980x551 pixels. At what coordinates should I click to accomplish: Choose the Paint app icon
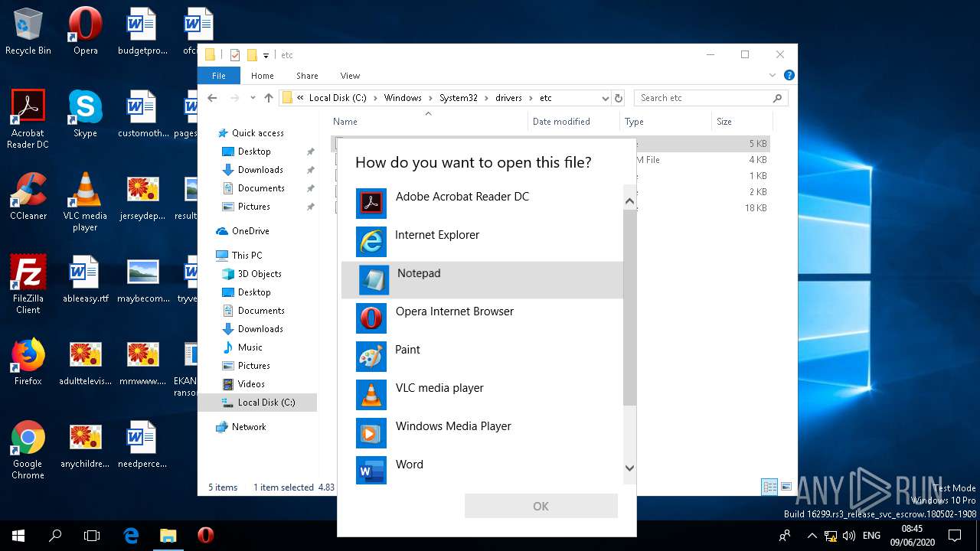371,357
